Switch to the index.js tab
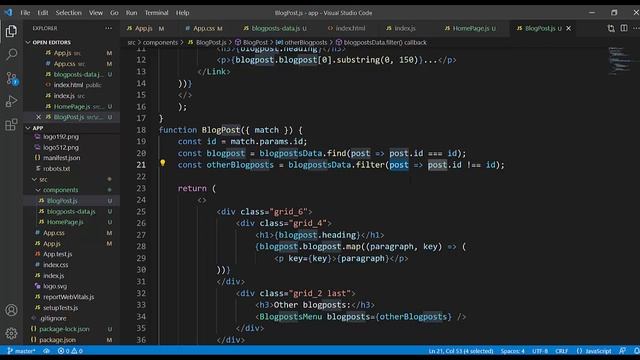Image resolution: width=640 pixels, height=360 pixels. coord(404,28)
